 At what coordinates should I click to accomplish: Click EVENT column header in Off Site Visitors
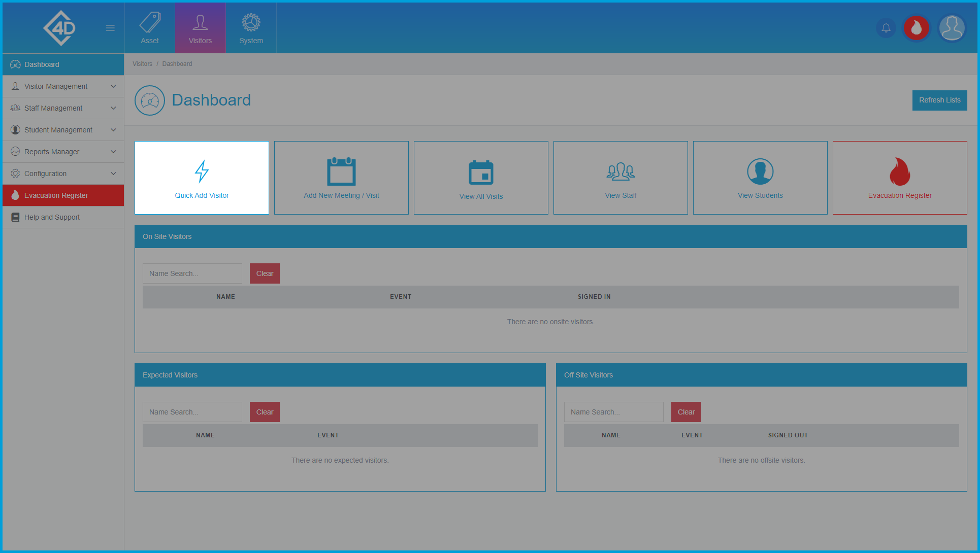(x=692, y=435)
